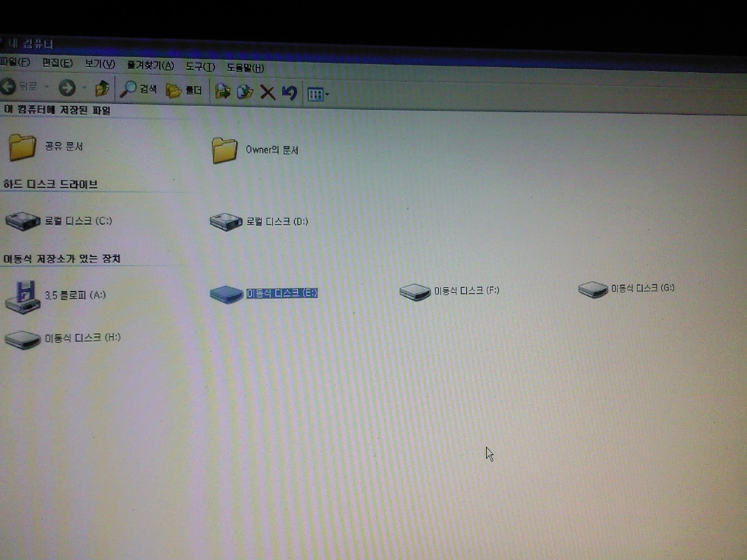
Task: Select the 로컬 디스크 (C:) drive icon
Action: 22,221
